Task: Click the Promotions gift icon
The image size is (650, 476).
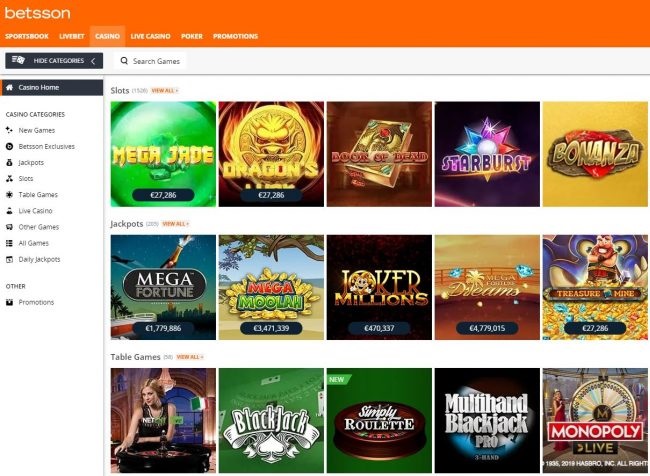Action: tap(9, 302)
